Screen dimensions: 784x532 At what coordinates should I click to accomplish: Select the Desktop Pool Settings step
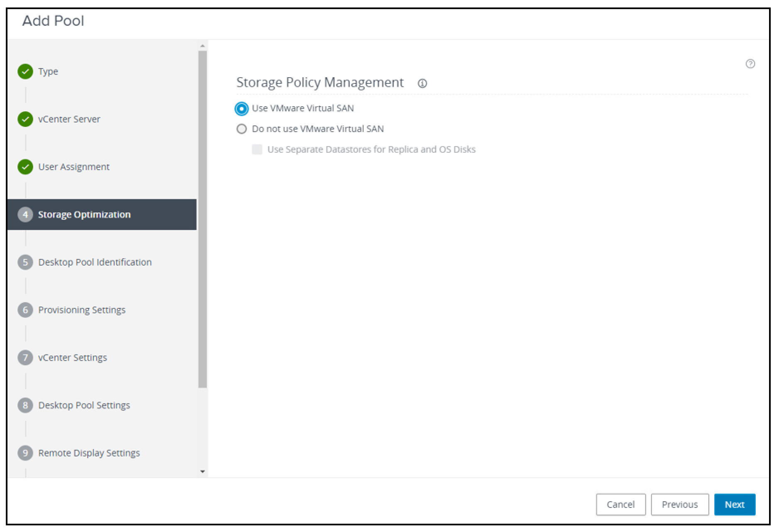[83, 405]
